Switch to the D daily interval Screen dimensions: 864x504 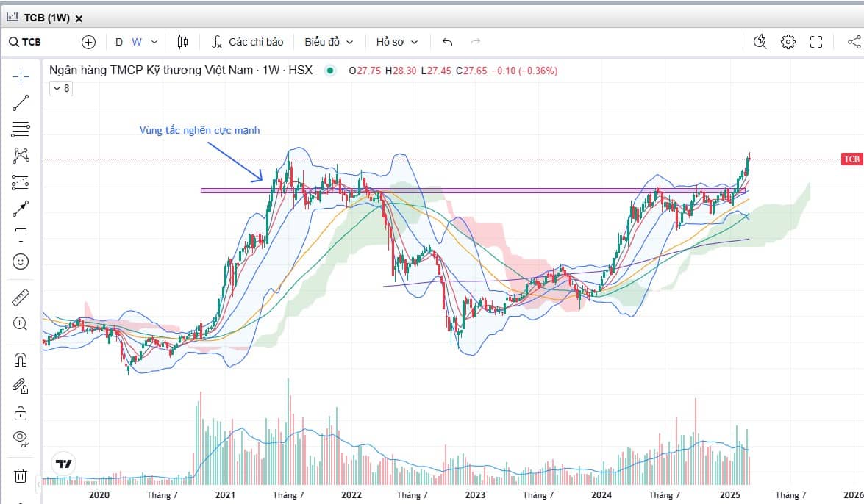[x=118, y=42]
